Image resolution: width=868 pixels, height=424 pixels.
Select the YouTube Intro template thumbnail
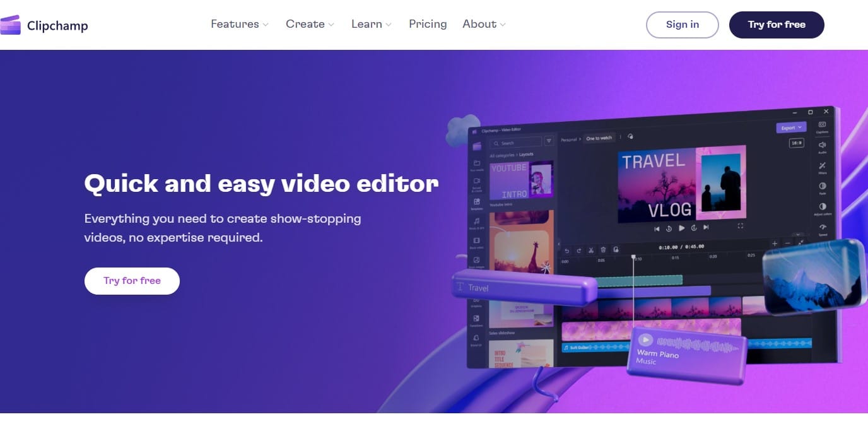[x=522, y=180]
